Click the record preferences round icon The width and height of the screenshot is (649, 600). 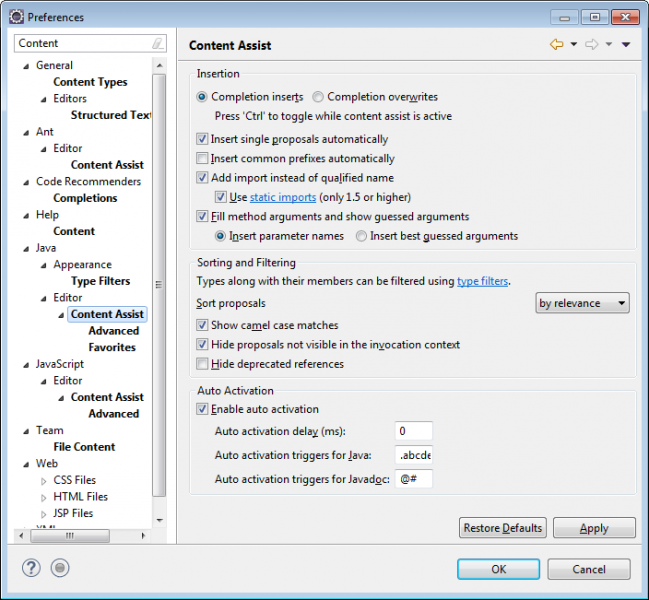tap(60, 568)
